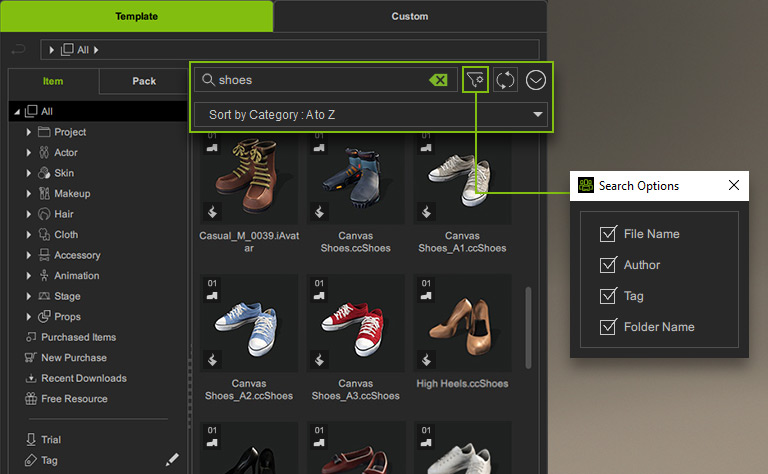Click the content list vertical scrollbar
768x474 pixels.
tap(528, 327)
